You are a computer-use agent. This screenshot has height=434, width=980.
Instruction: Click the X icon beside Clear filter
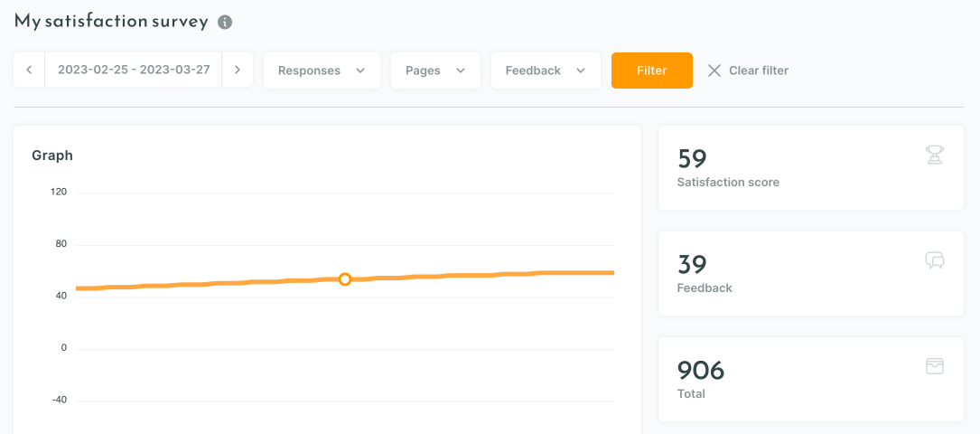pos(714,71)
